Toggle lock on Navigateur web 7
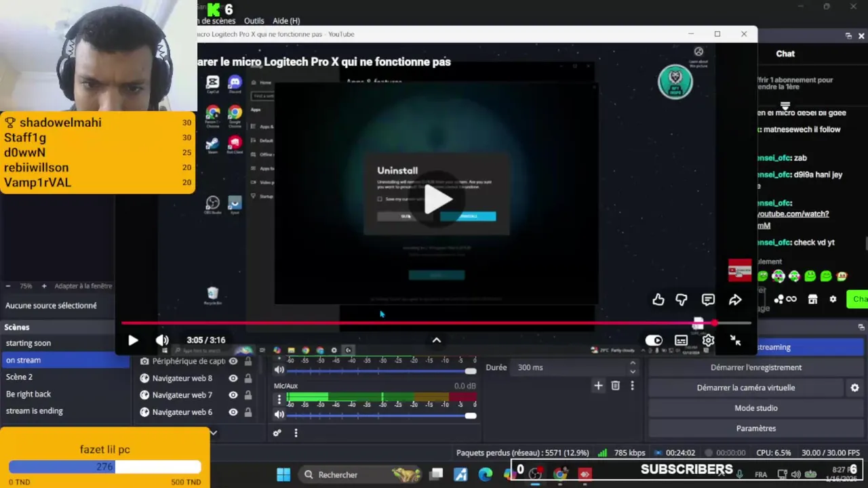The width and height of the screenshot is (868, 488). [x=248, y=395]
